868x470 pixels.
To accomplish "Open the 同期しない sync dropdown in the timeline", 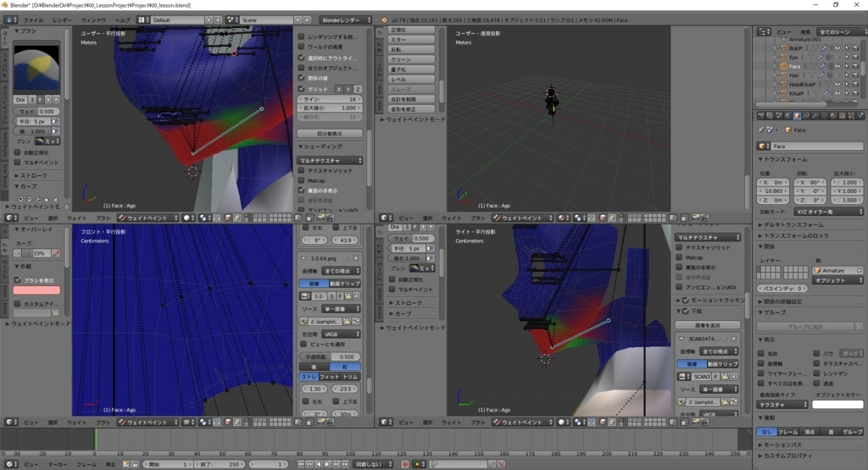I will click(x=374, y=464).
